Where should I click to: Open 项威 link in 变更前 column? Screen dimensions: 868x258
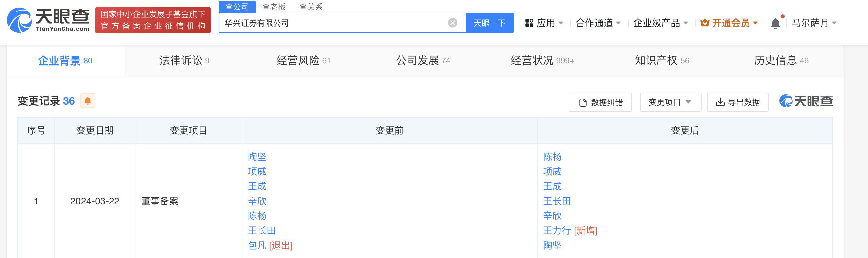[x=257, y=172]
